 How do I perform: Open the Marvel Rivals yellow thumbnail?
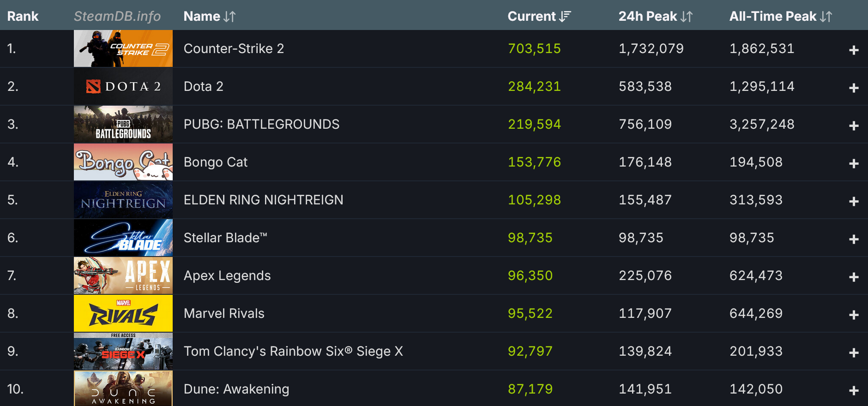coord(123,313)
